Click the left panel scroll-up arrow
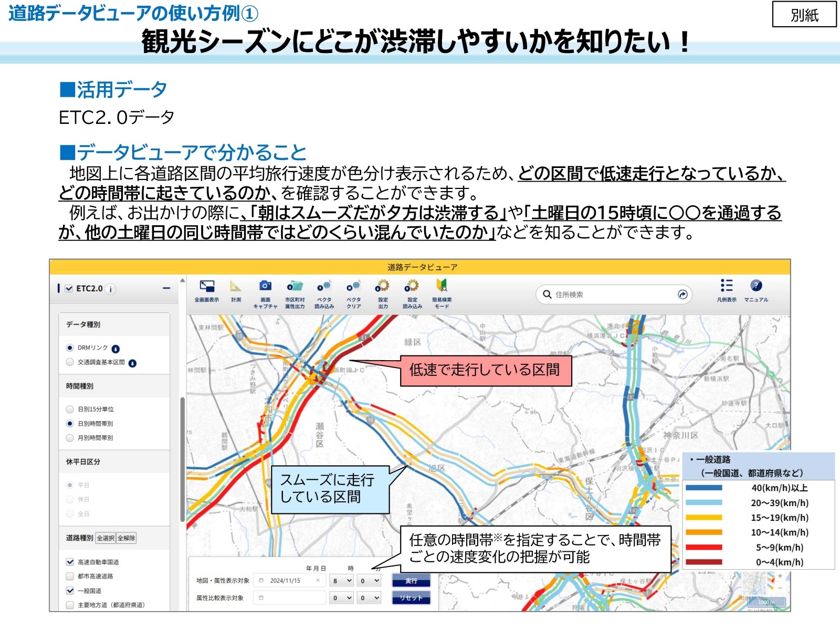The width and height of the screenshot is (840, 630). [183, 280]
